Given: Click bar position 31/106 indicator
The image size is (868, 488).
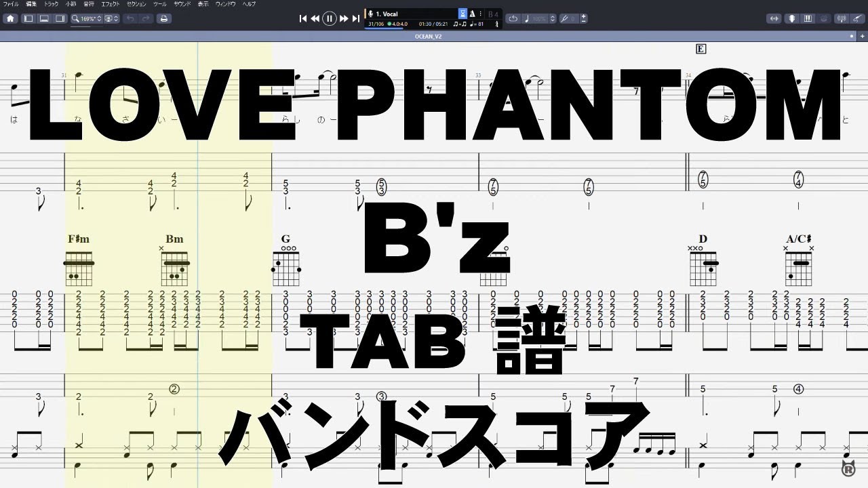Looking at the screenshot, I should tap(376, 24).
